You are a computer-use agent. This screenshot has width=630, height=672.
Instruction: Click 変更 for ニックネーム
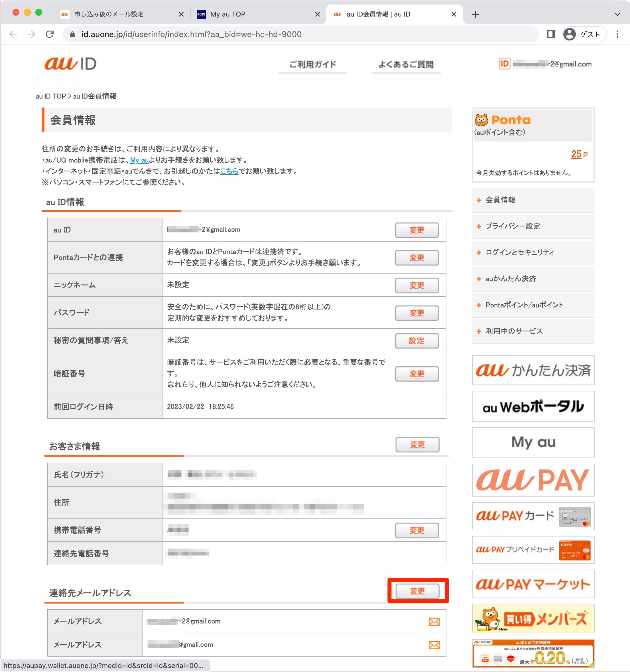417,285
